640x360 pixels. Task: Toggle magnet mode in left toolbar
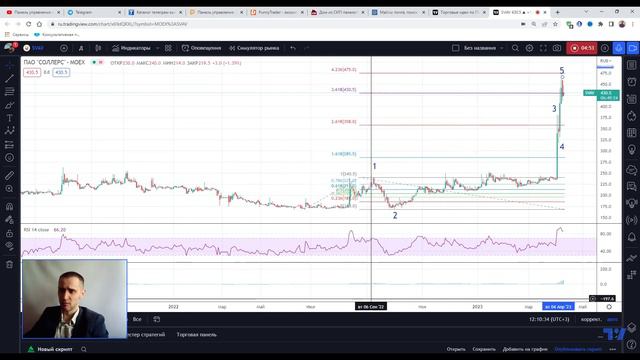coord(9,207)
